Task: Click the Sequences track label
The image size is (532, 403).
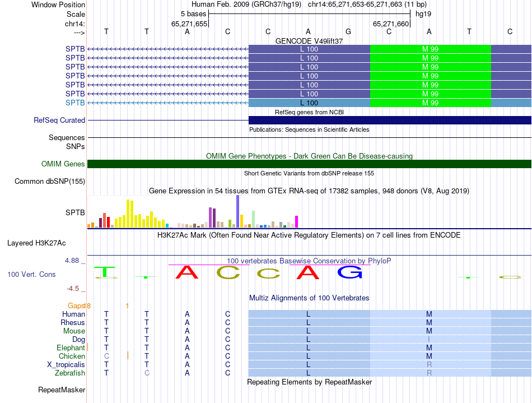Action: [67, 137]
